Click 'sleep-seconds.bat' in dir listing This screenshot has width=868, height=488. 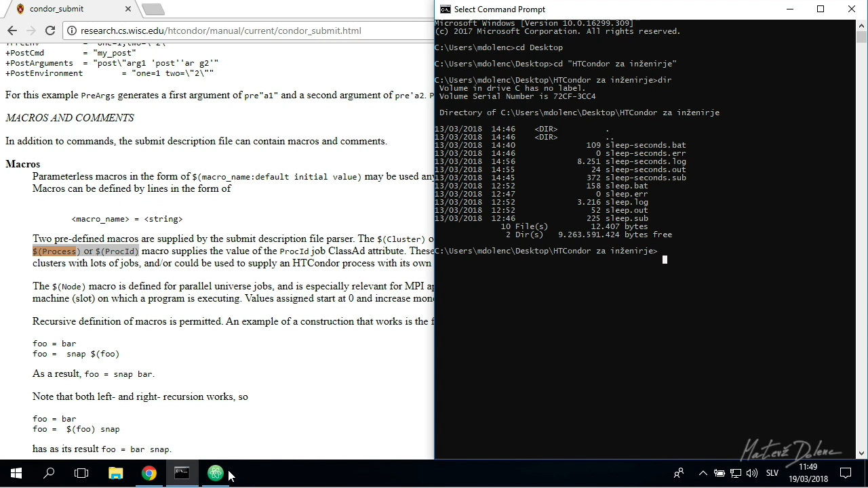point(645,145)
